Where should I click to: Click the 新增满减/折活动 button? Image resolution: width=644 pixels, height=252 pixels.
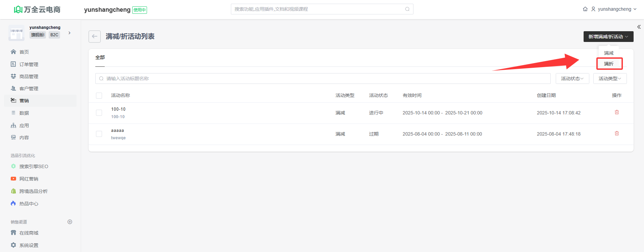(x=608, y=37)
